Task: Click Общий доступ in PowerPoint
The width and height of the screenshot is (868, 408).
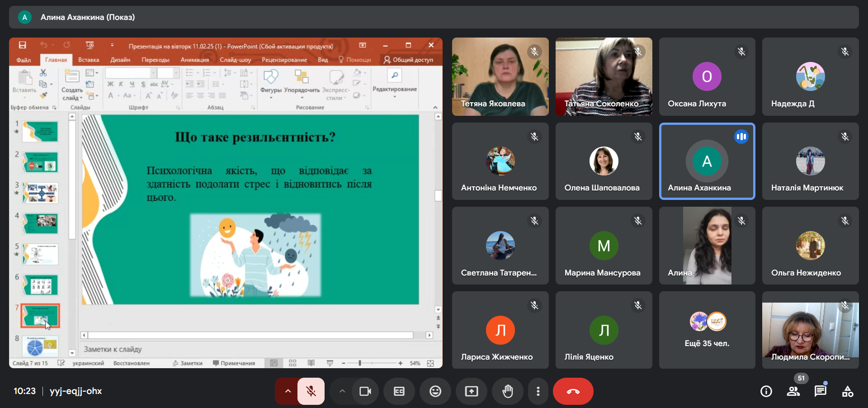Action: (408, 60)
